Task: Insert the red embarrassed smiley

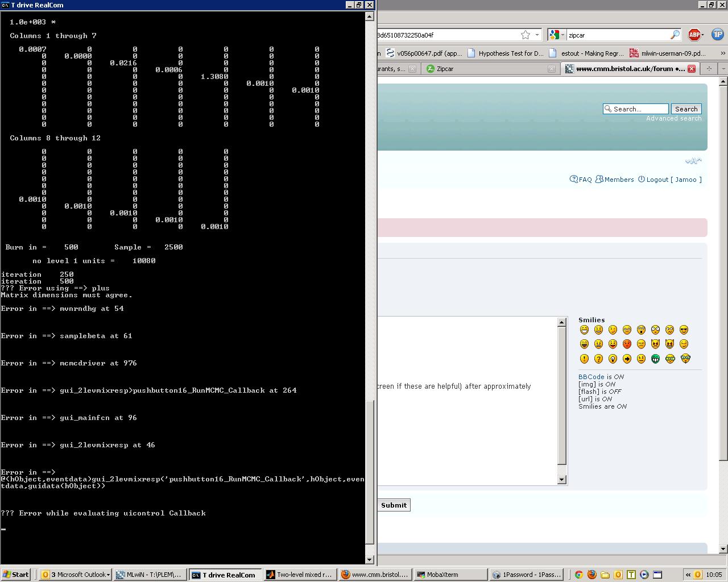Action: [x=627, y=344]
